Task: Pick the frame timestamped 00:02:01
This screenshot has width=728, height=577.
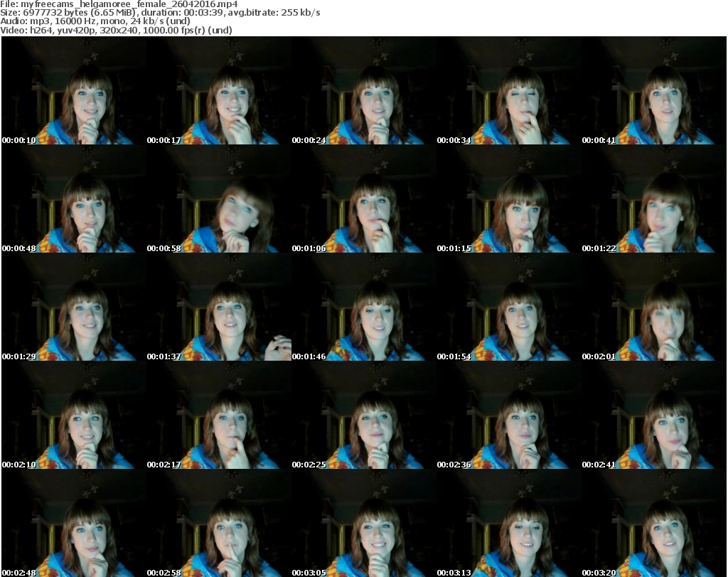Action: (654, 307)
